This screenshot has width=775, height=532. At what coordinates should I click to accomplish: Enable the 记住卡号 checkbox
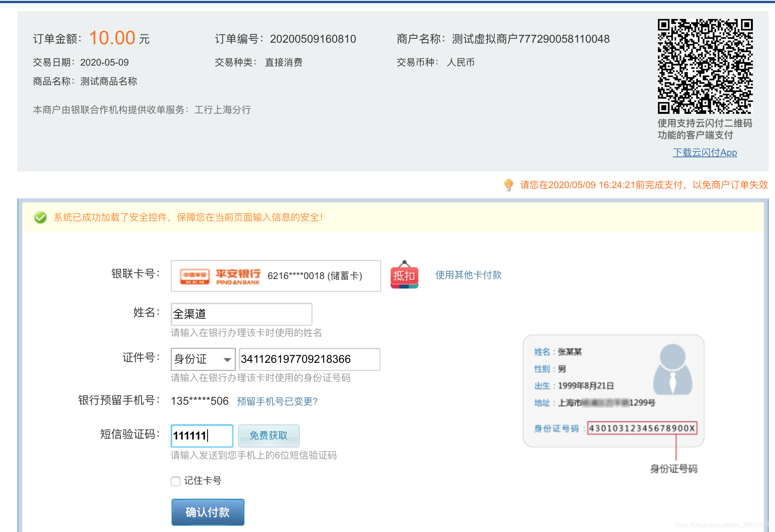(x=176, y=481)
